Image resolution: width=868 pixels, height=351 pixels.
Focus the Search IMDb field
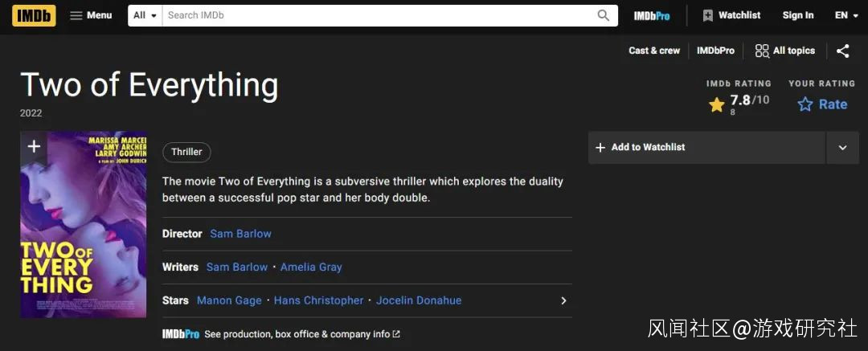[x=379, y=15]
